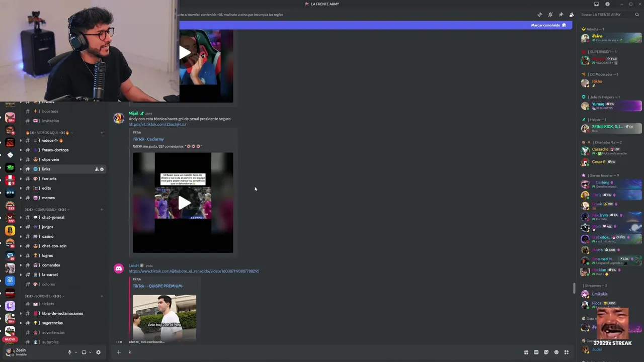Open the apps launcher icon in message bar
The image size is (644, 362).
(567, 352)
